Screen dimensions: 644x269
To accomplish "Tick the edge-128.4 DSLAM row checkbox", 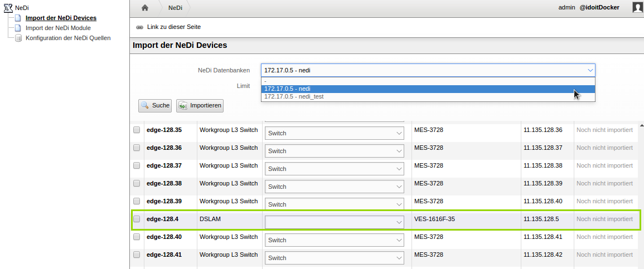I will point(137,219).
